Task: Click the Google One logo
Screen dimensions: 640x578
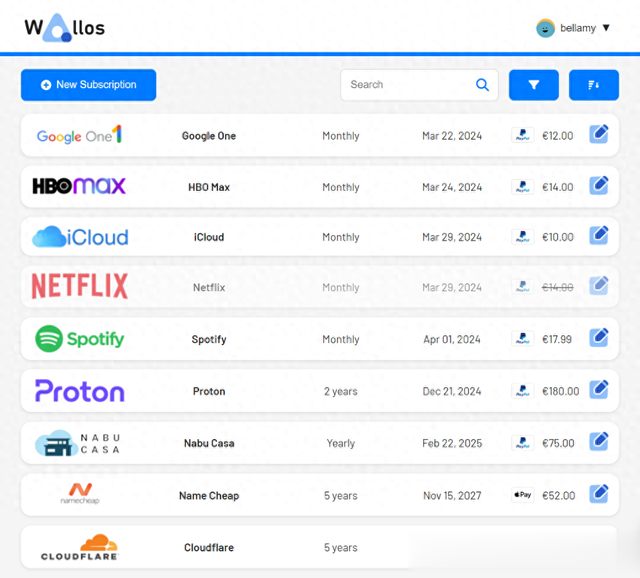Action: tap(80, 135)
